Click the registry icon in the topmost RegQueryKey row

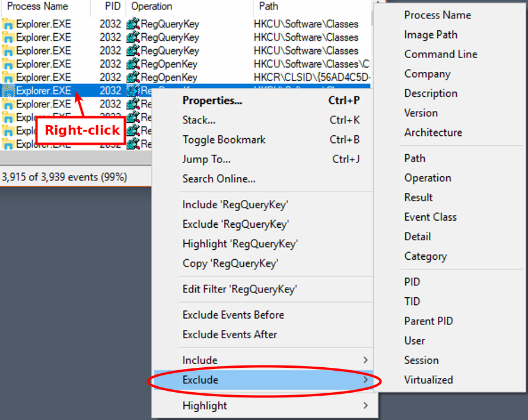tap(133, 24)
